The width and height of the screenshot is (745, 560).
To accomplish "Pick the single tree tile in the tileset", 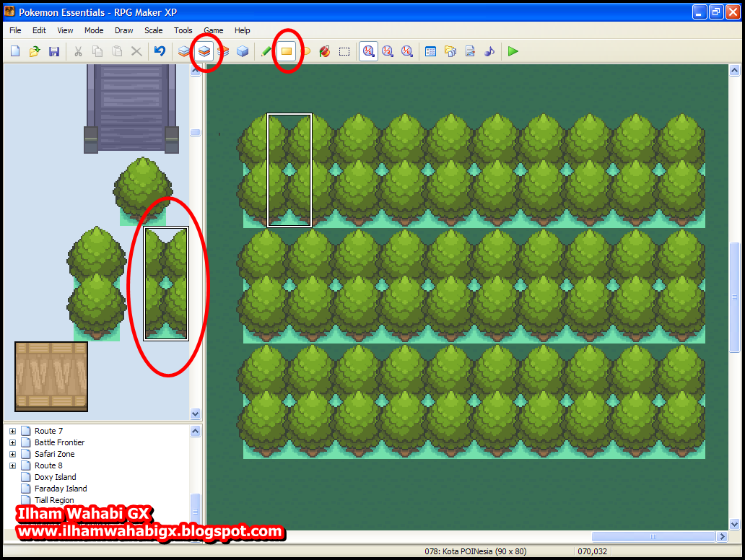I will (x=142, y=191).
